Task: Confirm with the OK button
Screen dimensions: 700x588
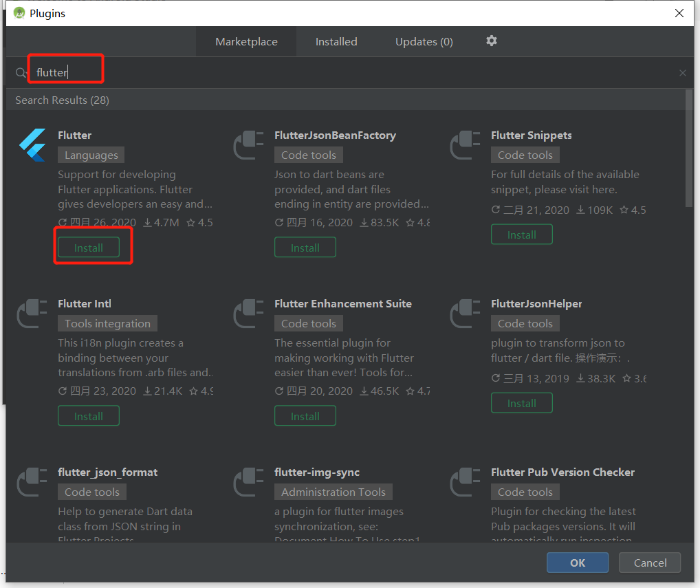Action: point(577,563)
